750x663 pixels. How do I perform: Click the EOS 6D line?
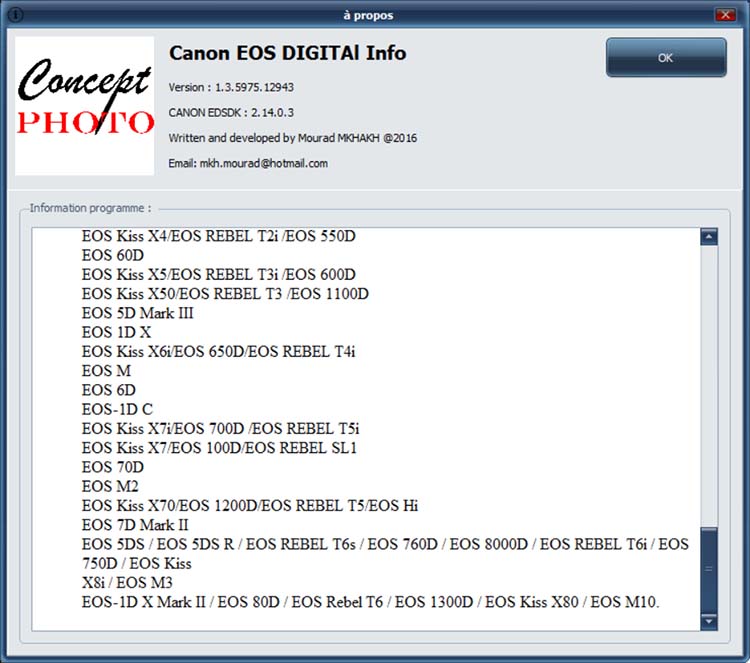click(x=109, y=390)
